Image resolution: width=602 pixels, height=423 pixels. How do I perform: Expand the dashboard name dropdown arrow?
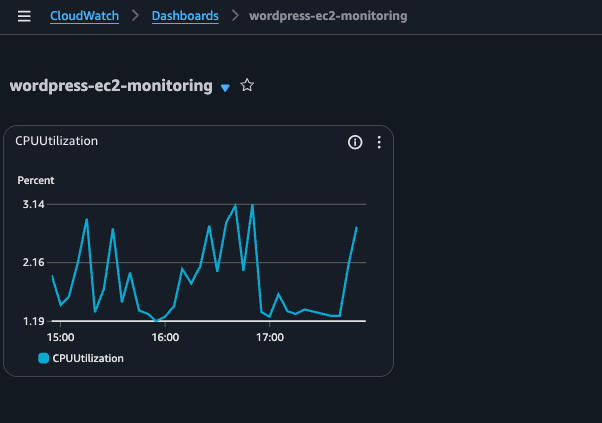click(225, 88)
